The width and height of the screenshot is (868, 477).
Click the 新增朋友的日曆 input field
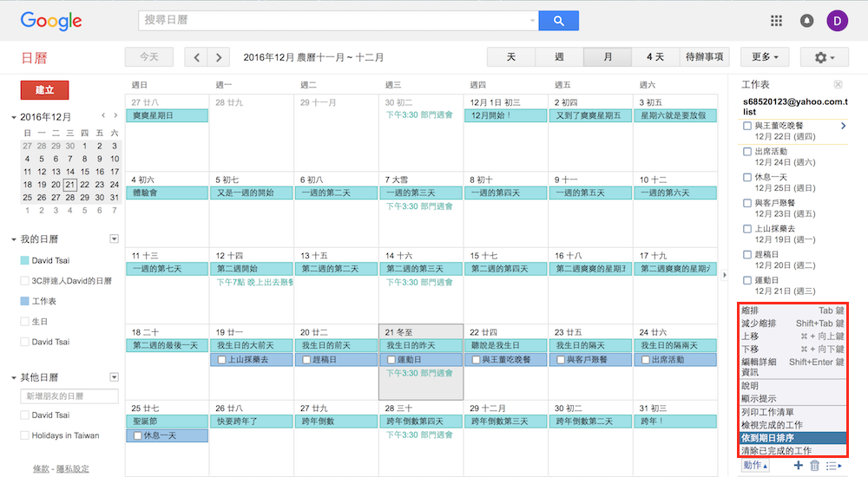[x=69, y=396]
